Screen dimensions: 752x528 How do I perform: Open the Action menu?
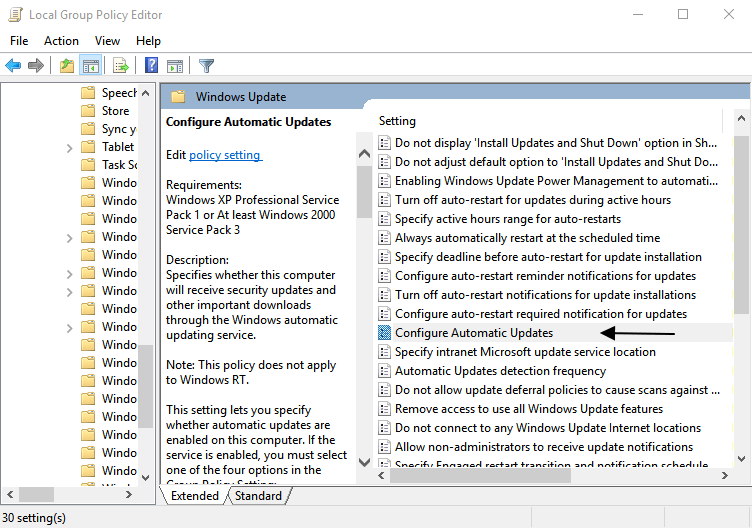[61, 41]
